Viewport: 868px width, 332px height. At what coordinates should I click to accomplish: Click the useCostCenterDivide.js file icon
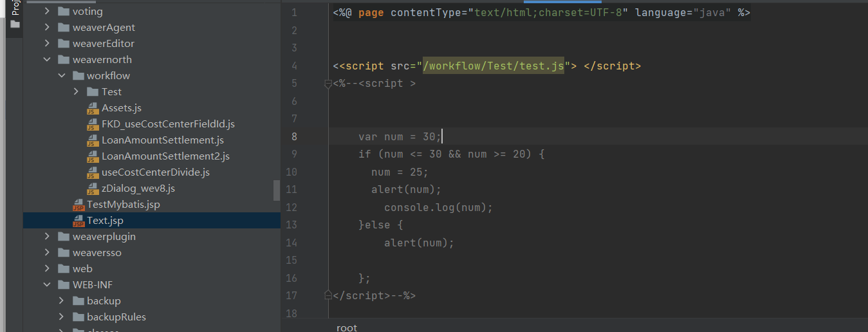tap(92, 172)
